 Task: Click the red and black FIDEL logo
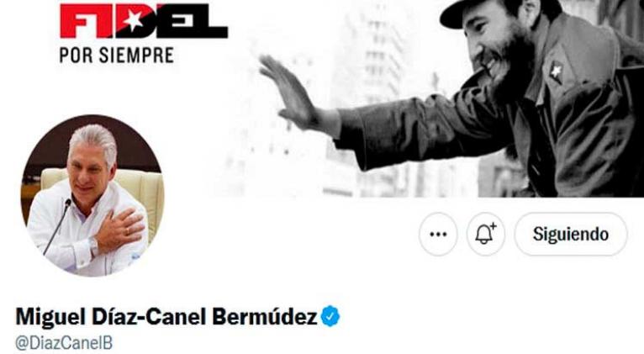coord(144,21)
